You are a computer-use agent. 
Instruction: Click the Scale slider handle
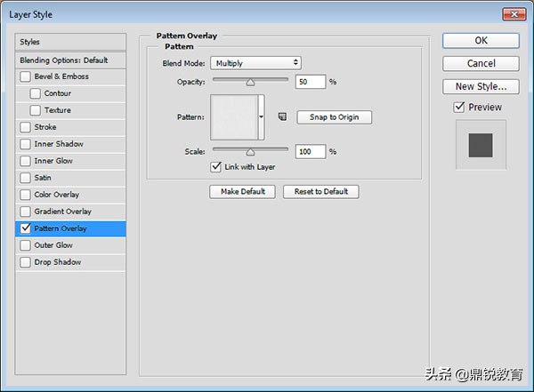pyautogui.click(x=250, y=152)
